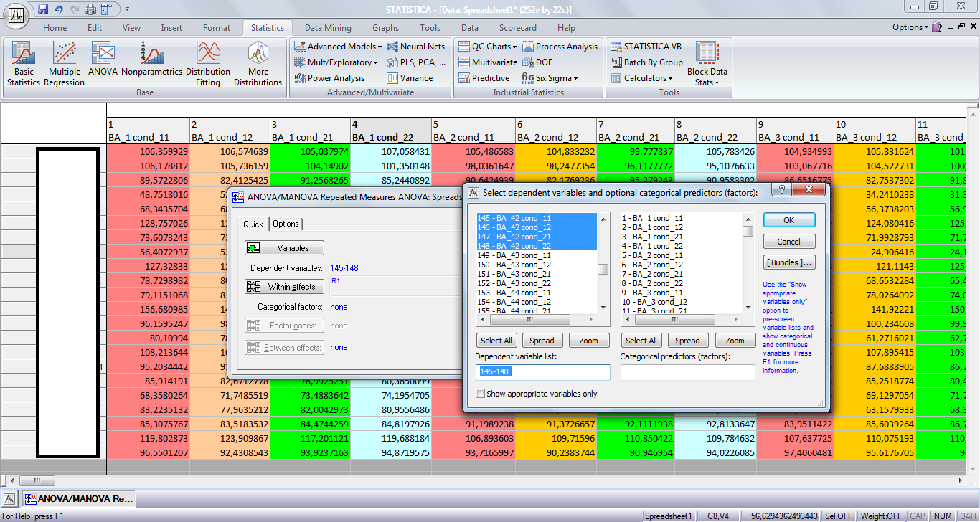Launch Multiple Regression analysis

[x=65, y=63]
